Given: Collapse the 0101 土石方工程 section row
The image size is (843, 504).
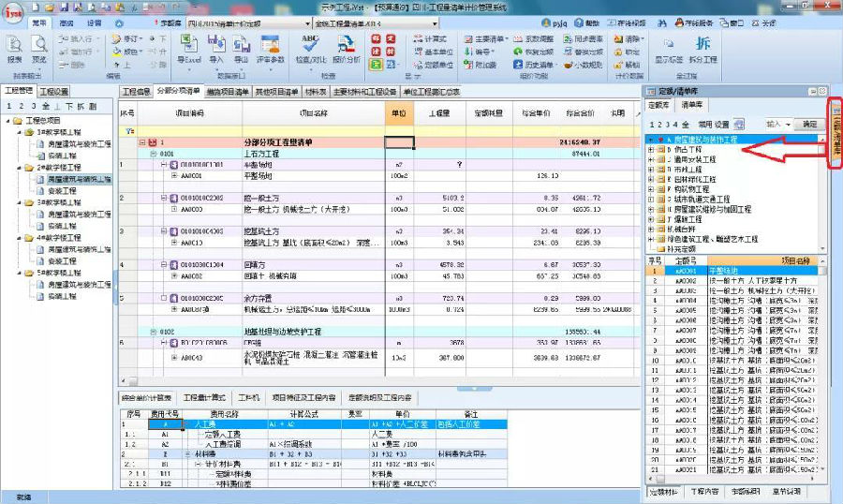Looking at the screenshot, I should point(153,153).
